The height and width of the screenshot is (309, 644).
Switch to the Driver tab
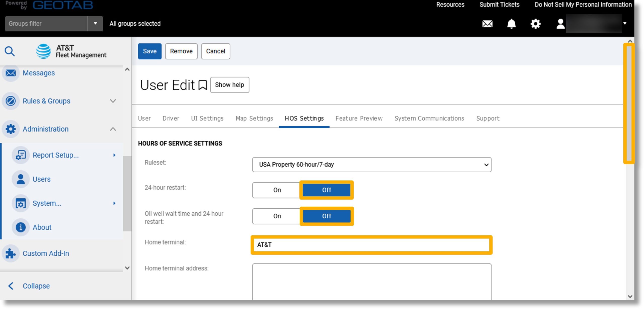[171, 118]
